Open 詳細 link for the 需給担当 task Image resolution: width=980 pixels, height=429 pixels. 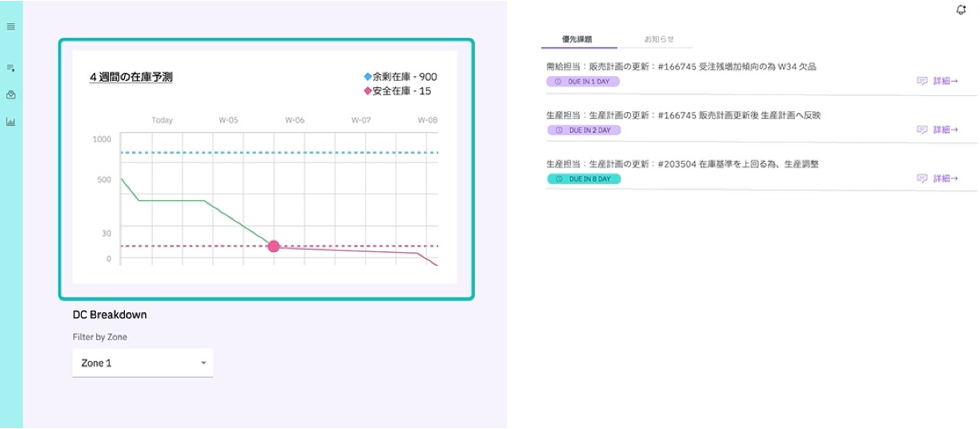tap(946, 81)
